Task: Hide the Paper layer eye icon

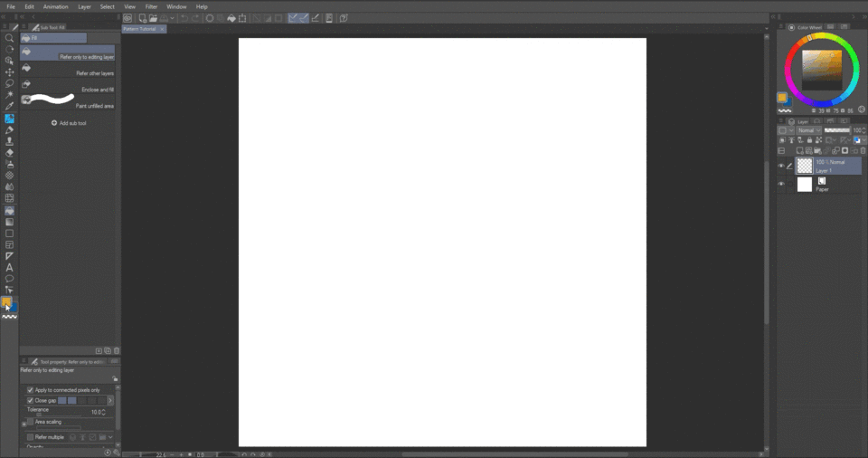Action: pos(781,184)
